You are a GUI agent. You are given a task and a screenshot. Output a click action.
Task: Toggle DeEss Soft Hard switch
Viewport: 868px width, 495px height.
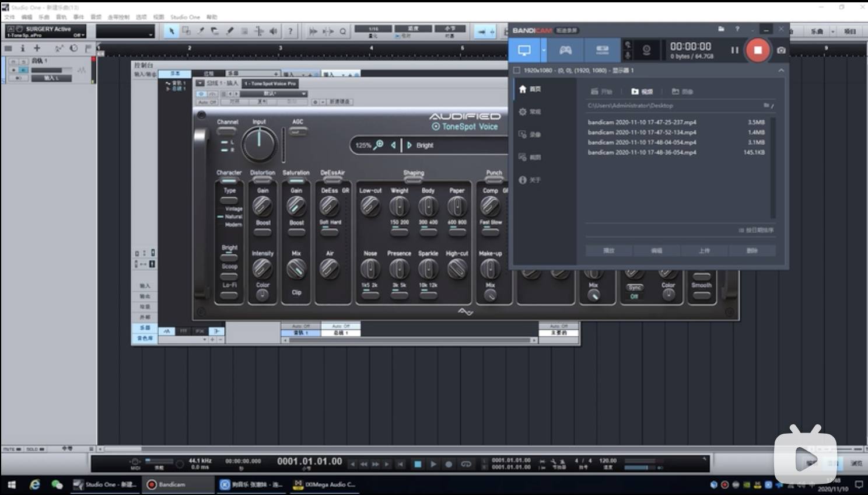click(x=330, y=232)
